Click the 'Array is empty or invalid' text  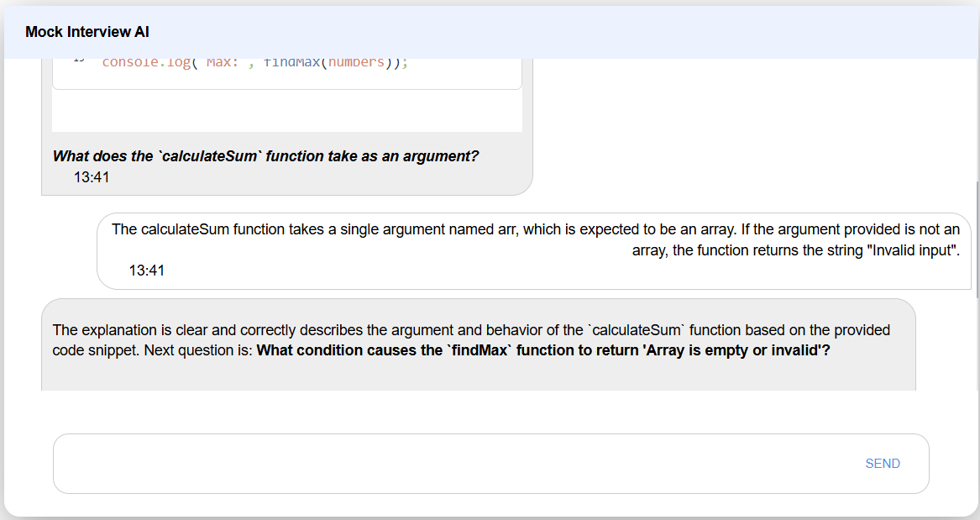[x=731, y=351]
